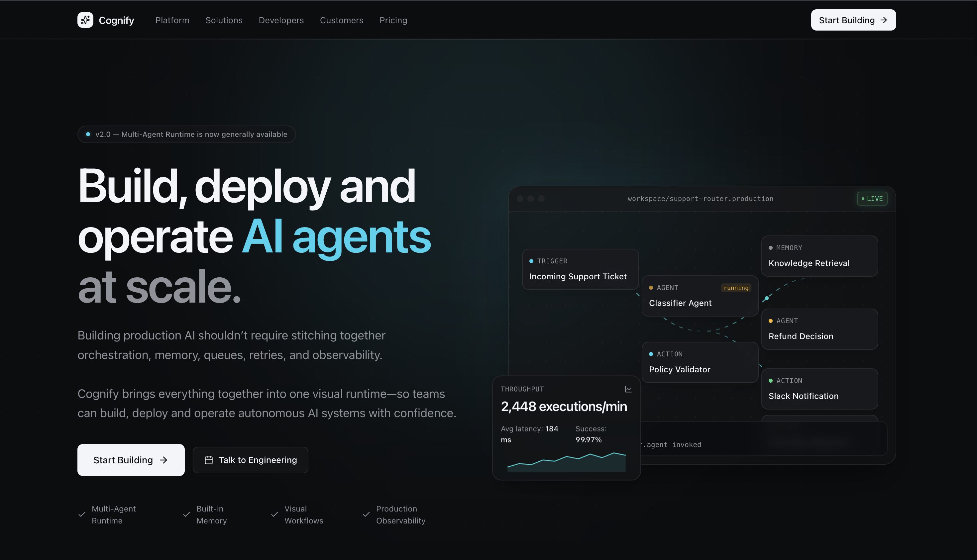This screenshot has height=560, width=977.
Task: Select the Knowledge Retrieval memory node
Action: point(819,256)
